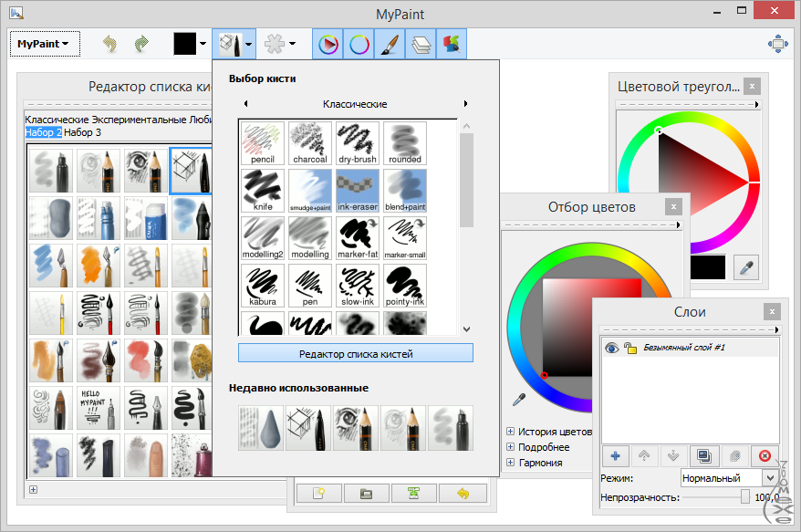Select the ink-eraser brush

(x=358, y=191)
